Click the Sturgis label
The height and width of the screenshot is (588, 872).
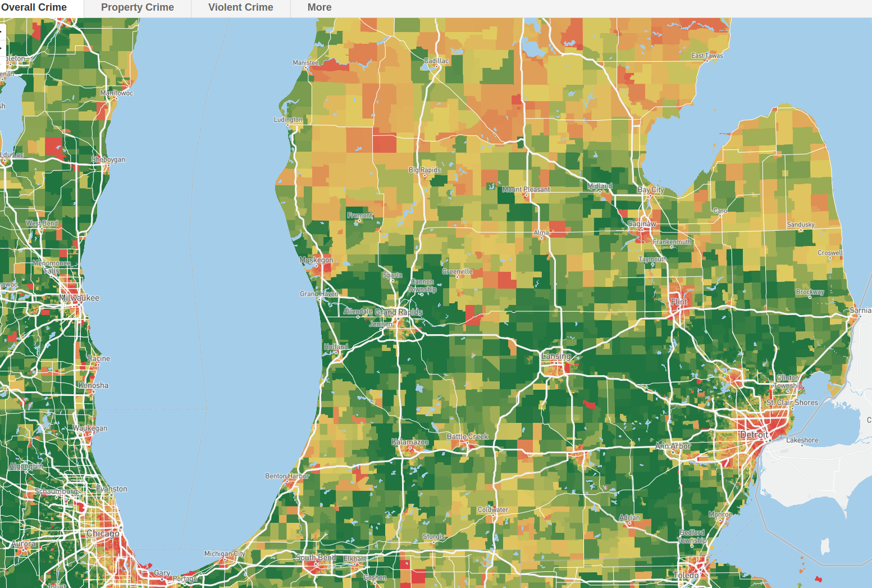433,537
